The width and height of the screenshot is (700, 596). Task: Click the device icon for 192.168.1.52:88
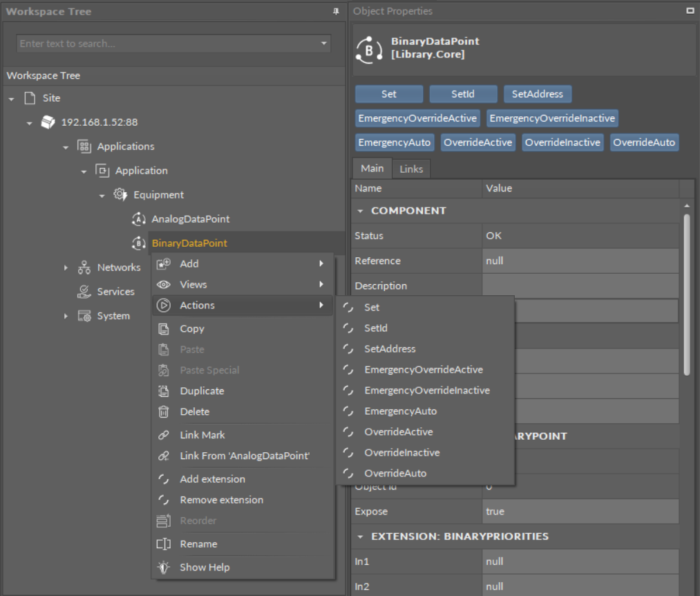[48, 122]
